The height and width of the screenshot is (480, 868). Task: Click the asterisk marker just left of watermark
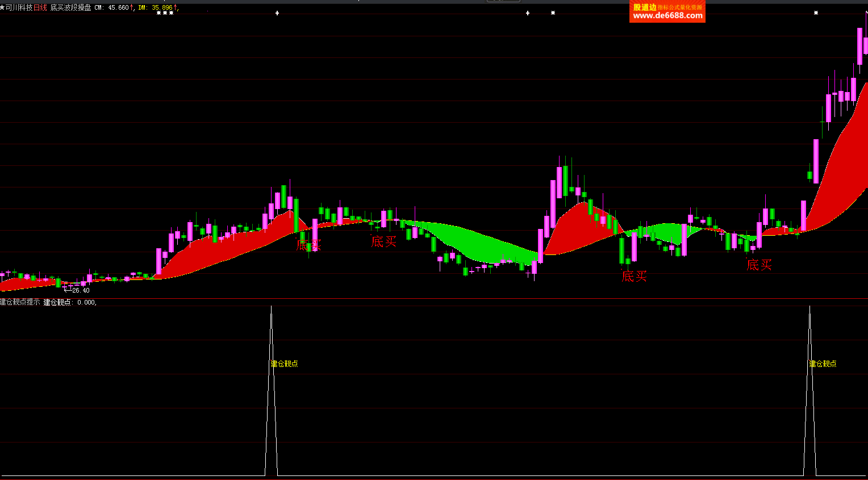click(553, 13)
